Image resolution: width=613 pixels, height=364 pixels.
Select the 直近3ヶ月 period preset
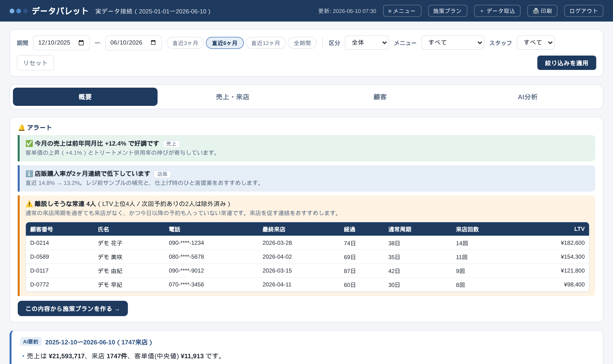(185, 43)
